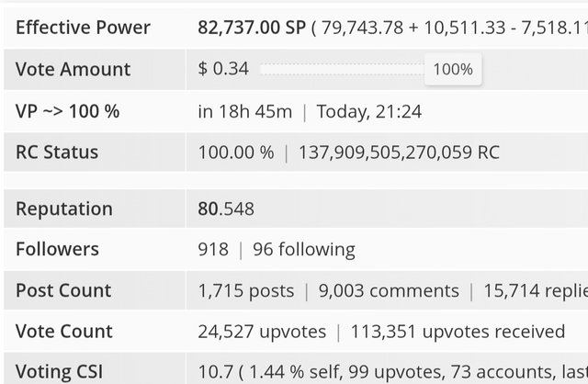Click the VP ~> 100 % label
The width and height of the screenshot is (588, 384).
click(67, 111)
